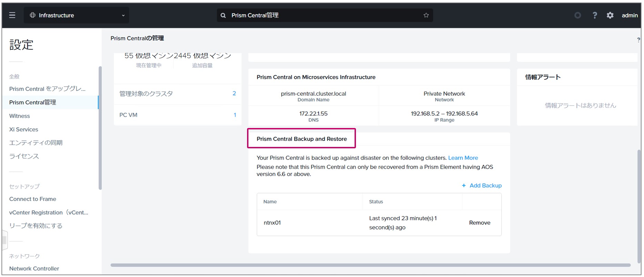This screenshot has height=277, width=644.
Task: Open settings gear icon
Action: pos(610,15)
